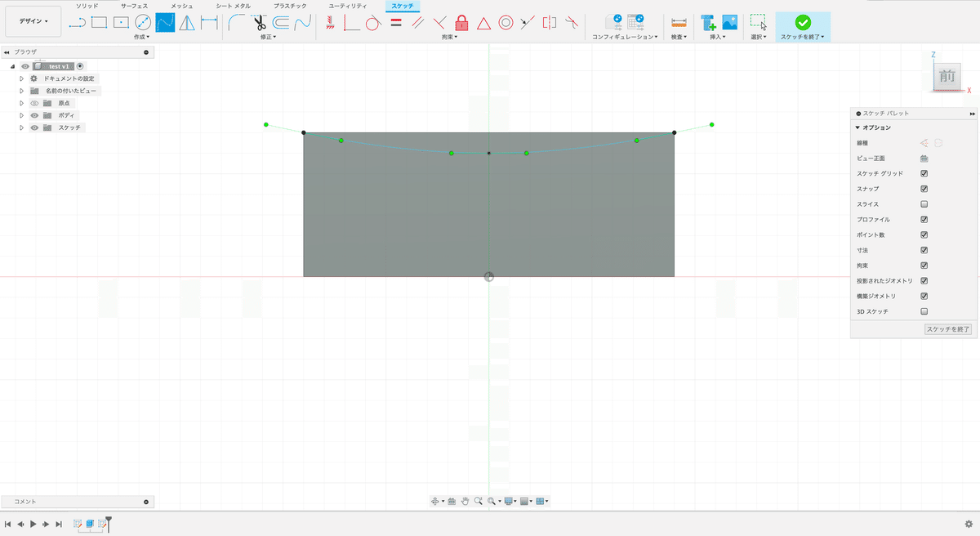Screen dimensions: 980x536
Task: Apply the Symmetry constraint
Action: click(x=550, y=23)
